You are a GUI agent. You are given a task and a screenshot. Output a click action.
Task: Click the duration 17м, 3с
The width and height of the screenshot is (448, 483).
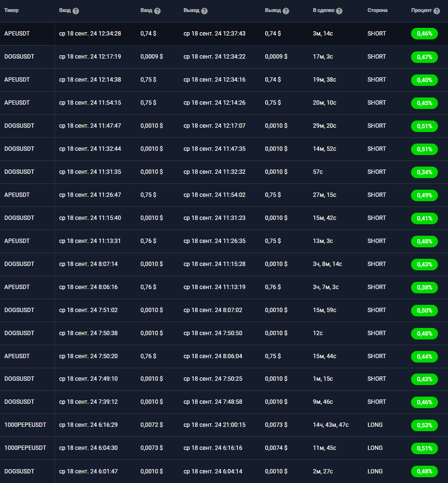click(323, 57)
